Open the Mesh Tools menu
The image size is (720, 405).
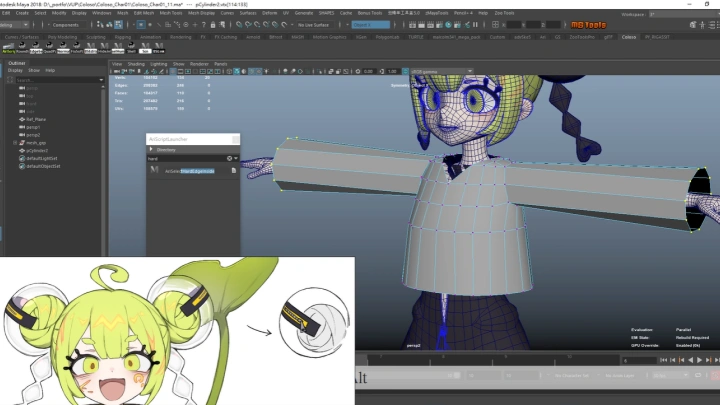click(171, 13)
